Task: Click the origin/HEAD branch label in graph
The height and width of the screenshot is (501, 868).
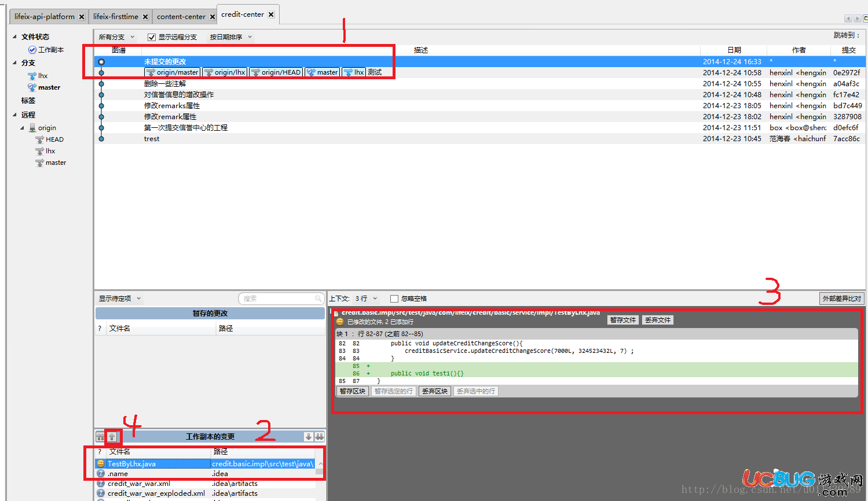Action: click(276, 72)
